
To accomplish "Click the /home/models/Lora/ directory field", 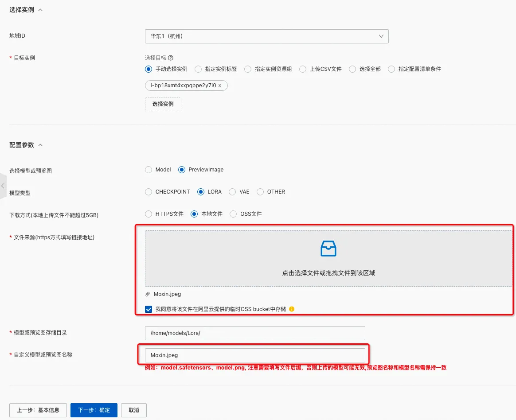I will pyautogui.click(x=255, y=333).
